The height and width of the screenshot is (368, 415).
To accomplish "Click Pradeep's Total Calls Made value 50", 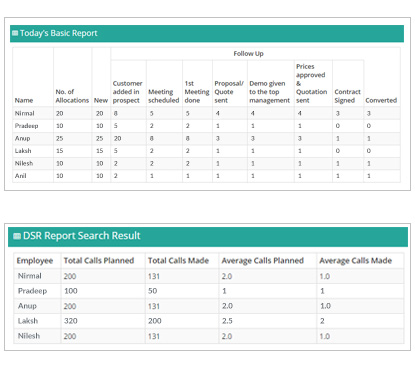I will point(153,291).
